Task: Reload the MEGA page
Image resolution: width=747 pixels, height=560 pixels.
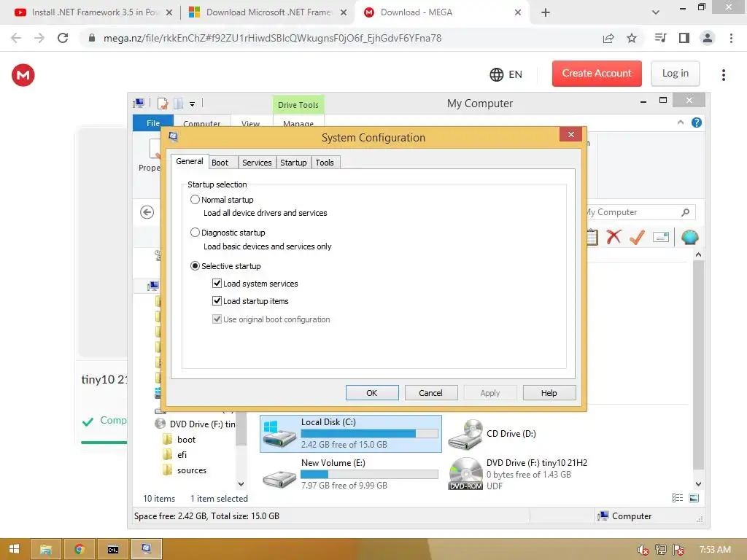Action: tap(63, 38)
